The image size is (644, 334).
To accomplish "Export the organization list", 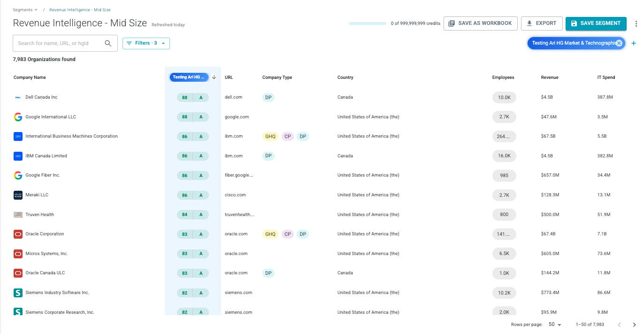I will click(542, 23).
